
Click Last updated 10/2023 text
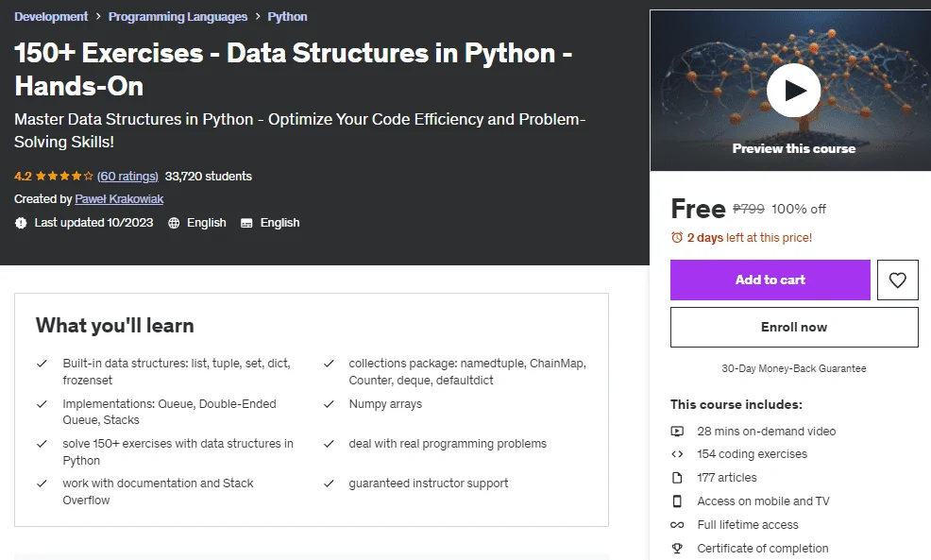93,223
